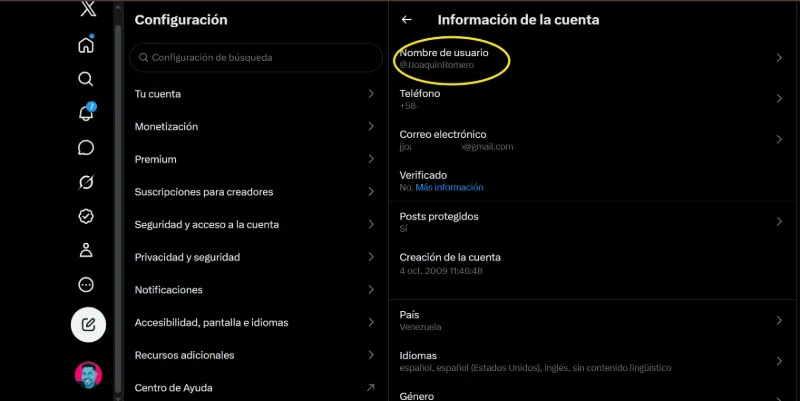Expand Accesibilidad, pantalla e idiomas chevron
The height and width of the screenshot is (401, 800).
click(371, 322)
